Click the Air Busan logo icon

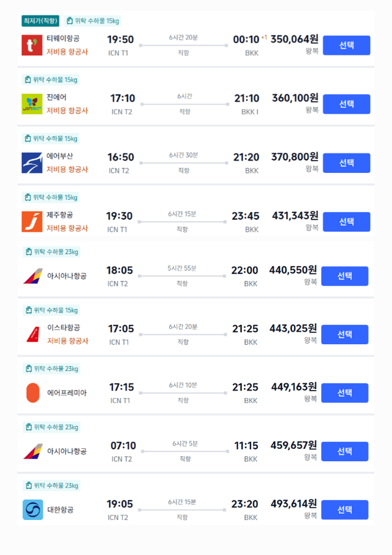coord(32,163)
